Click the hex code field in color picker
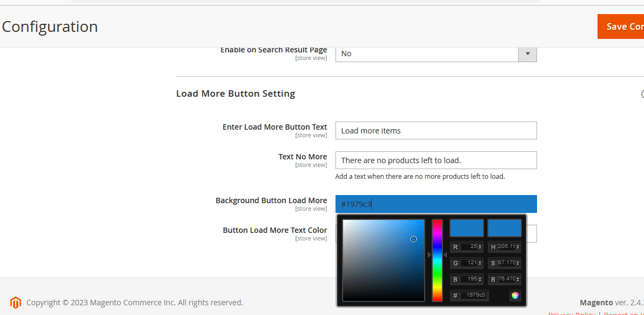 (475, 296)
